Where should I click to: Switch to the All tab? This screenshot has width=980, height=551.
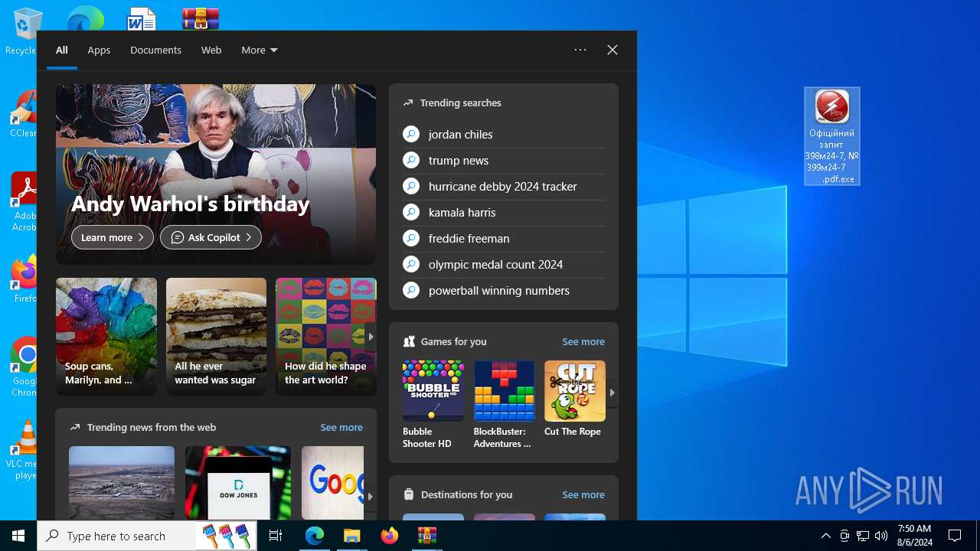tap(62, 50)
